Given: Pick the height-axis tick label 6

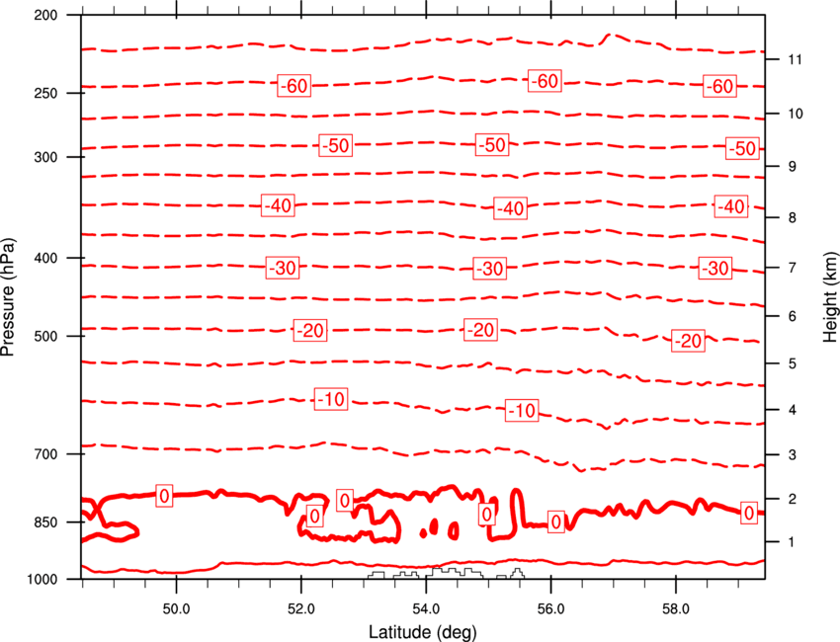Looking at the screenshot, I should pos(792,316).
